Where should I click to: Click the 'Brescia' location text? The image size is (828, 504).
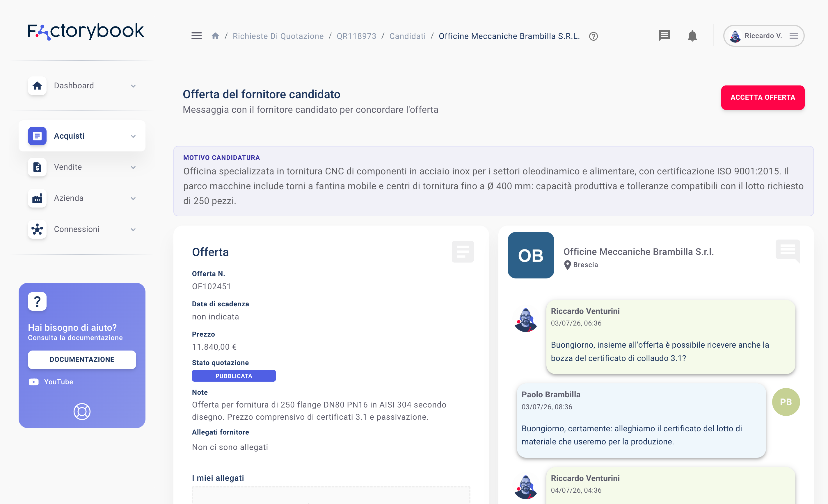point(585,265)
